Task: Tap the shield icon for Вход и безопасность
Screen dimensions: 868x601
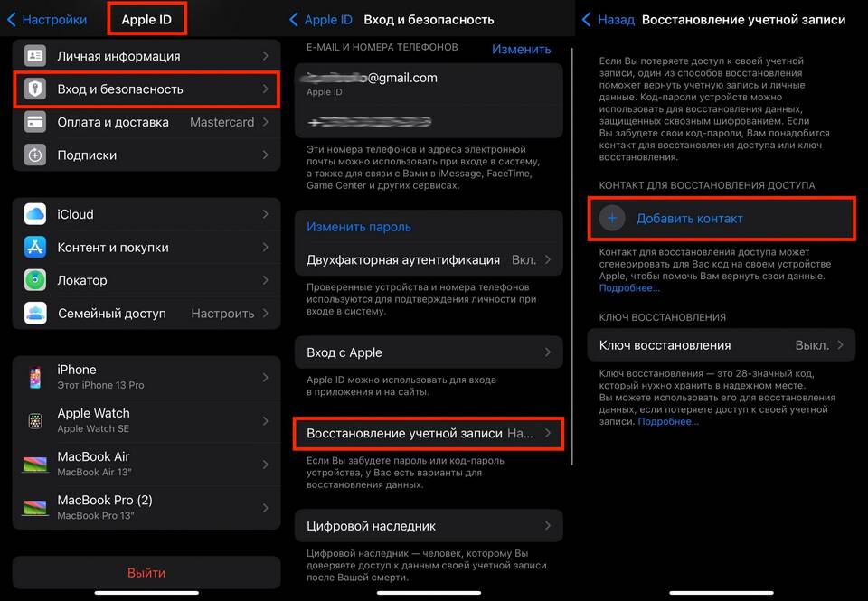Action: click(35, 89)
